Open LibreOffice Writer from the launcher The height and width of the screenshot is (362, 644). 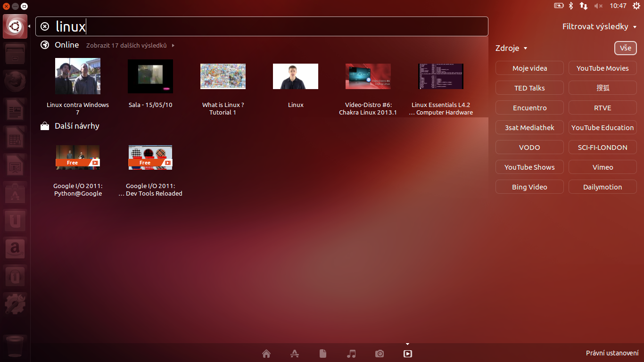click(x=15, y=109)
